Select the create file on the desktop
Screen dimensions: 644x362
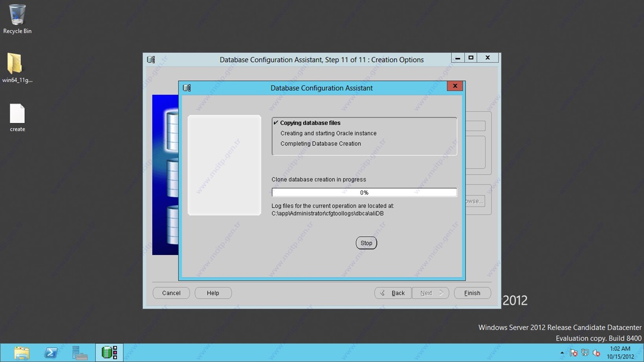[x=17, y=118]
